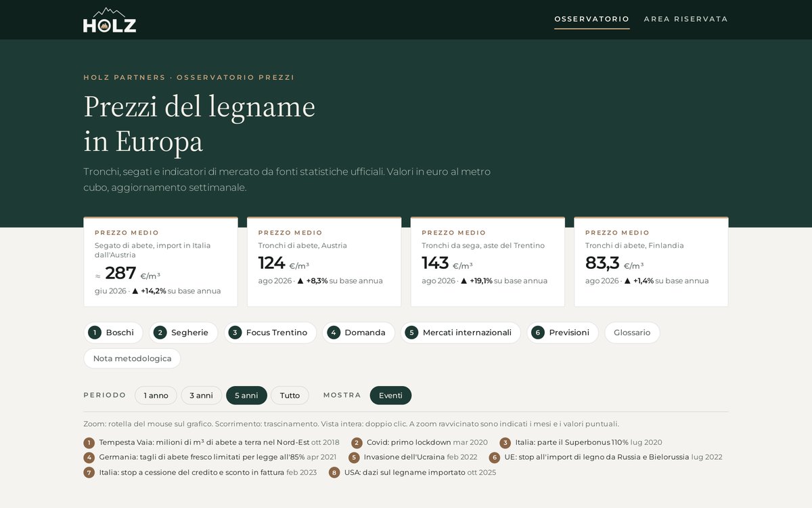812x508 pixels.
Task: Open the Osservatorio nav tab
Action: (592, 19)
